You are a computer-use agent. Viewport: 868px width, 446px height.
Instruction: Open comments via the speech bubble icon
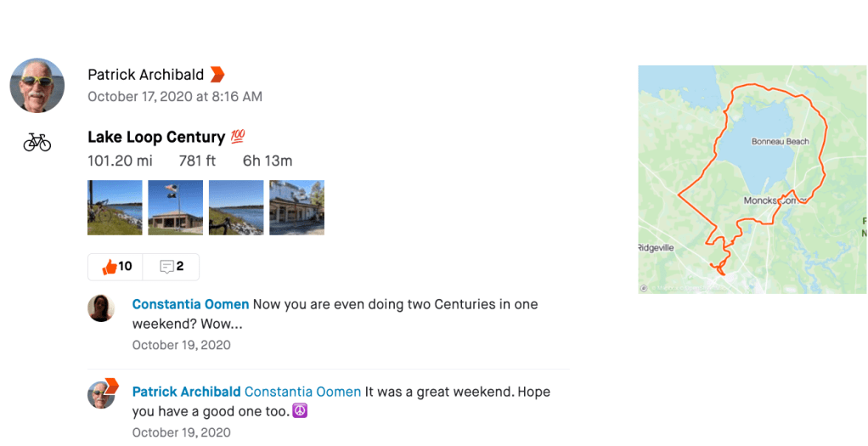167,267
